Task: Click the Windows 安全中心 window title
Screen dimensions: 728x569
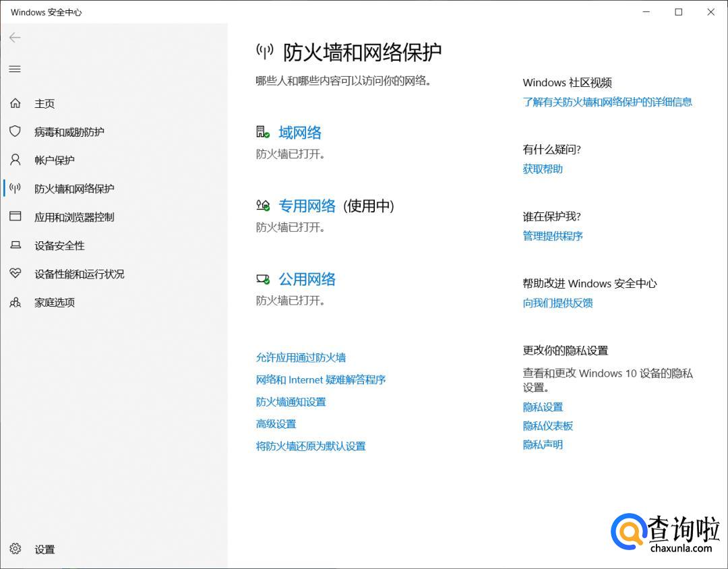Action: tap(46, 13)
